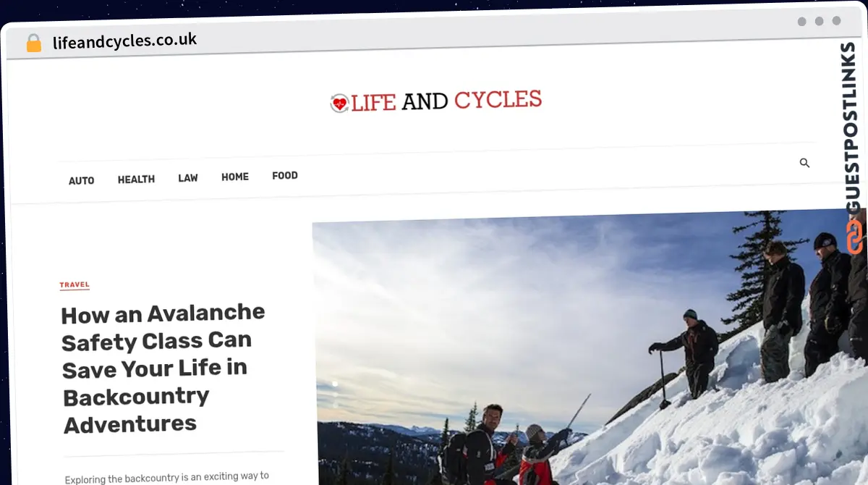868x485 pixels.
Task: Click the heart logo icon beside LIFE
Action: 339,104
